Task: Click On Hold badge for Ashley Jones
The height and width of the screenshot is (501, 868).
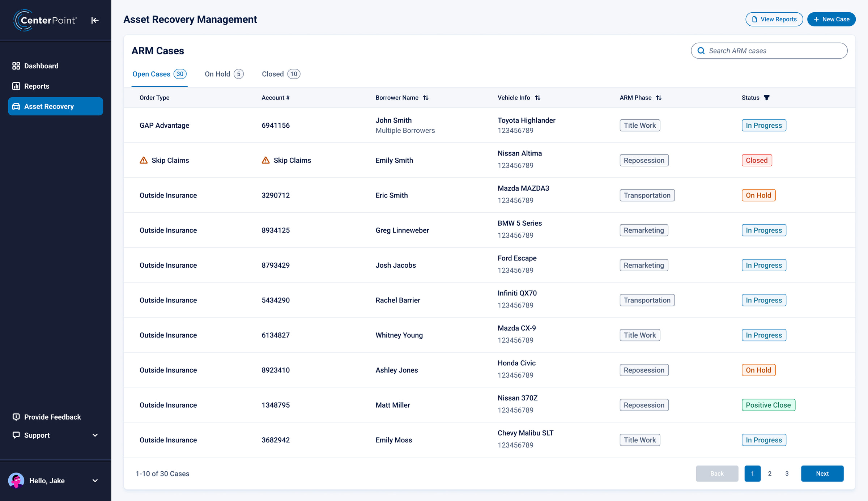Action: click(x=758, y=370)
